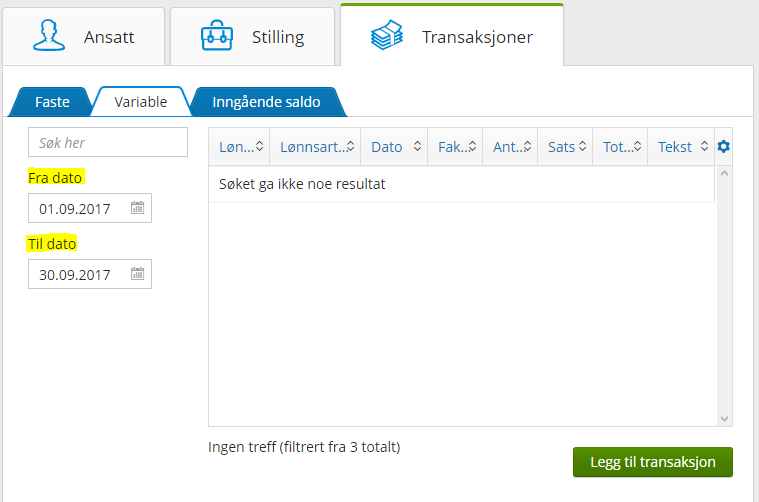Screen dimensions: 759x502
Task: Sort by the Sats column arrows
Action: click(x=582, y=147)
